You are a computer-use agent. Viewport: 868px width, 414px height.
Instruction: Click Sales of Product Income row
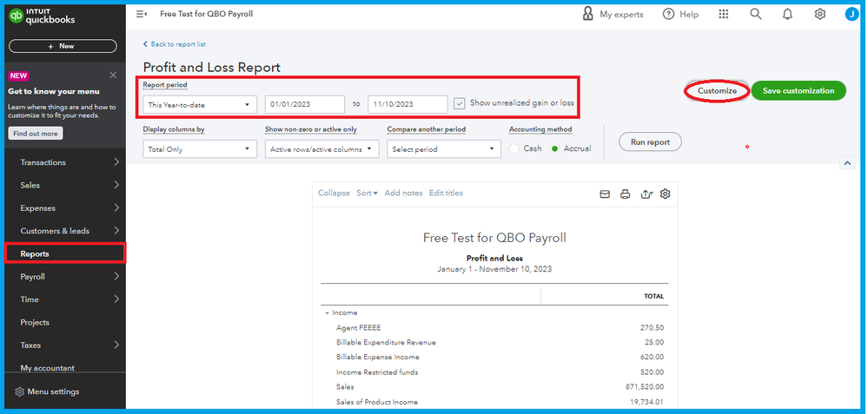click(494, 402)
